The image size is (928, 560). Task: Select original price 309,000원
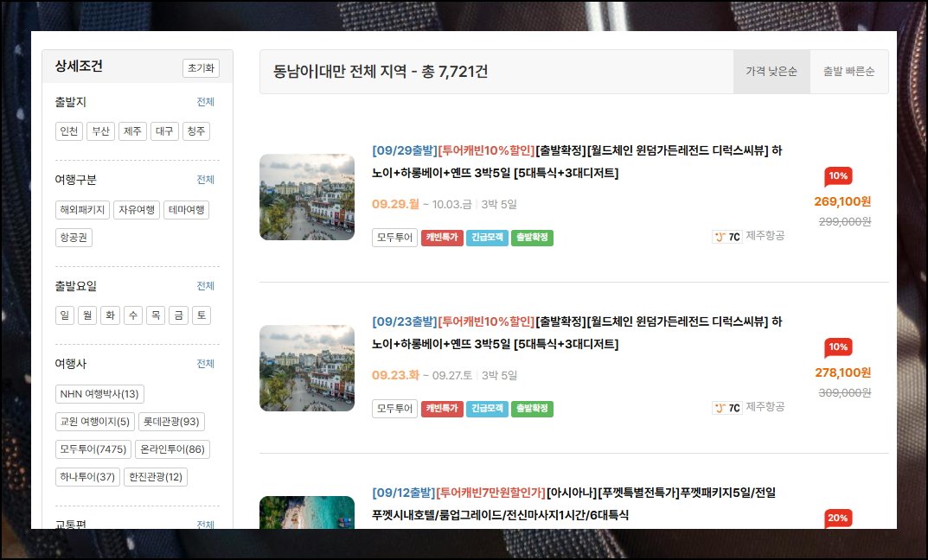click(845, 392)
